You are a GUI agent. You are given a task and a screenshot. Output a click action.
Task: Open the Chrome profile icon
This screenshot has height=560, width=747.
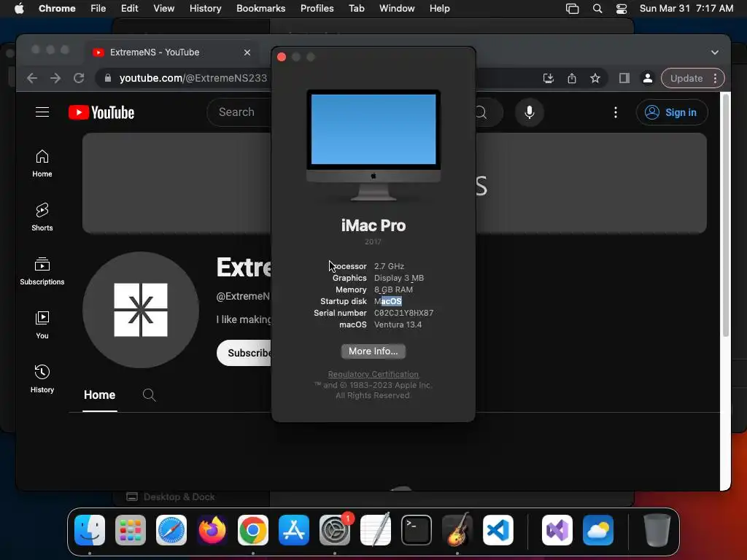648,78
